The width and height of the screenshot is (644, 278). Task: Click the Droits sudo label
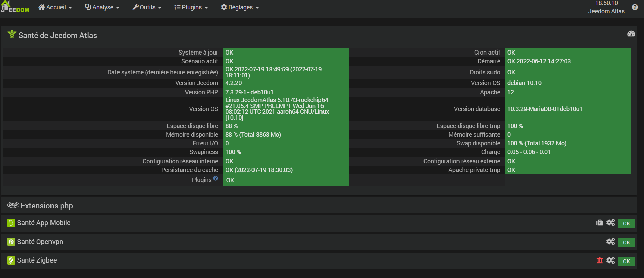(485, 72)
